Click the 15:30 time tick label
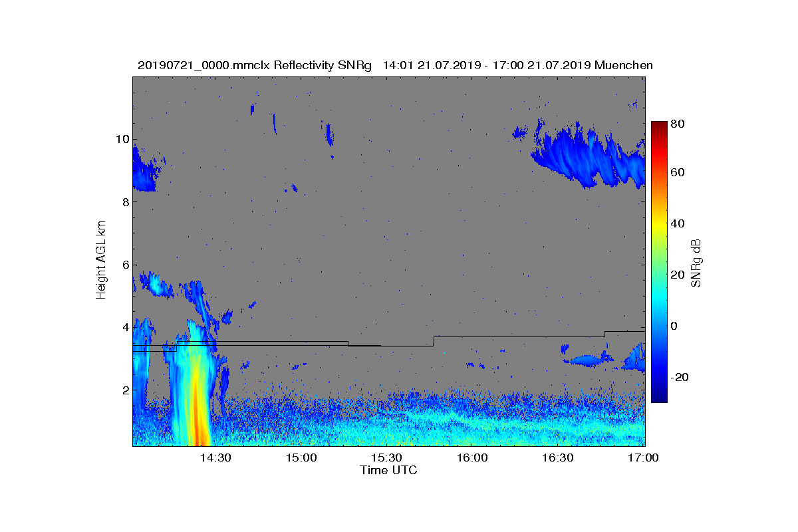 pyautogui.click(x=386, y=458)
